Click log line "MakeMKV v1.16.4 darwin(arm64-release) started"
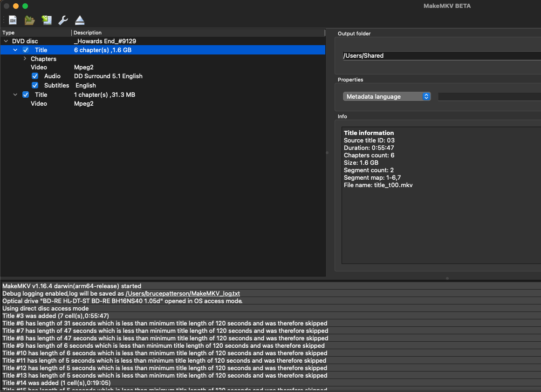The width and height of the screenshot is (541, 392). tap(72, 286)
